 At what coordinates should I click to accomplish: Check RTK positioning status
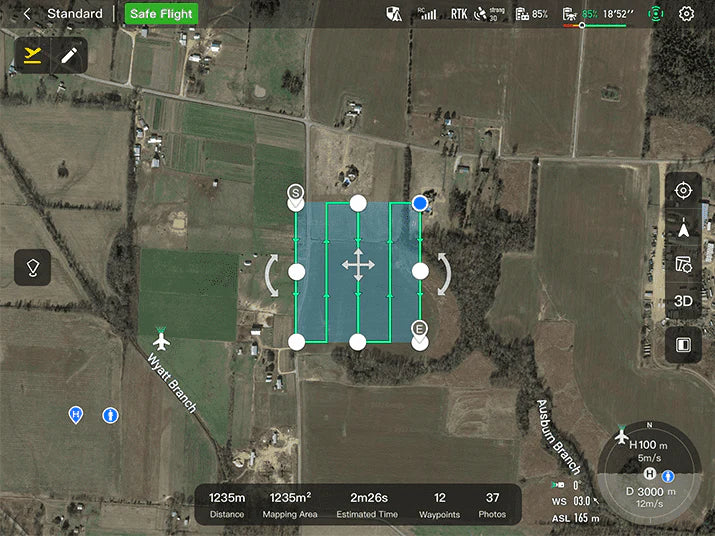[x=459, y=14]
